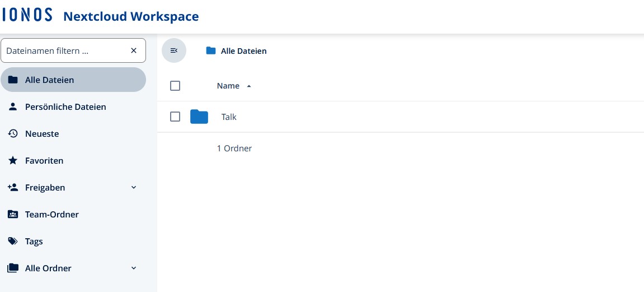644x292 pixels.
Task: Sort files by Name column
Action: click(x=228, y=86)
